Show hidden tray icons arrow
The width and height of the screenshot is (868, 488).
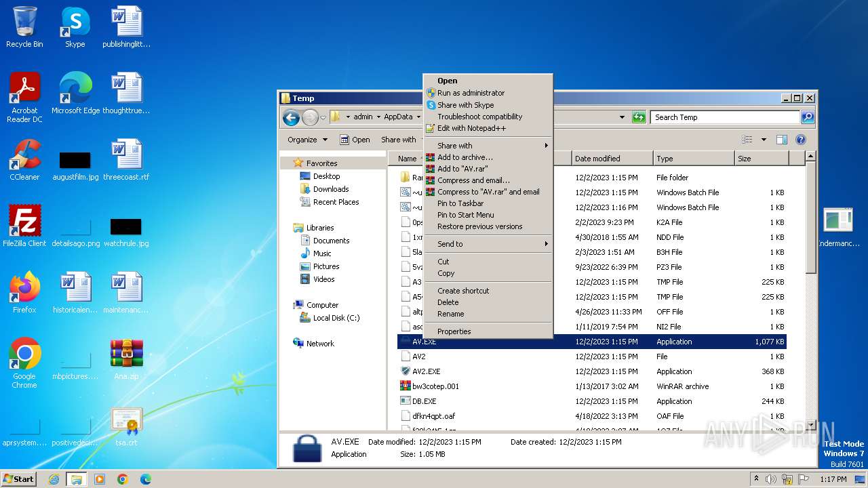pos(757,479)
